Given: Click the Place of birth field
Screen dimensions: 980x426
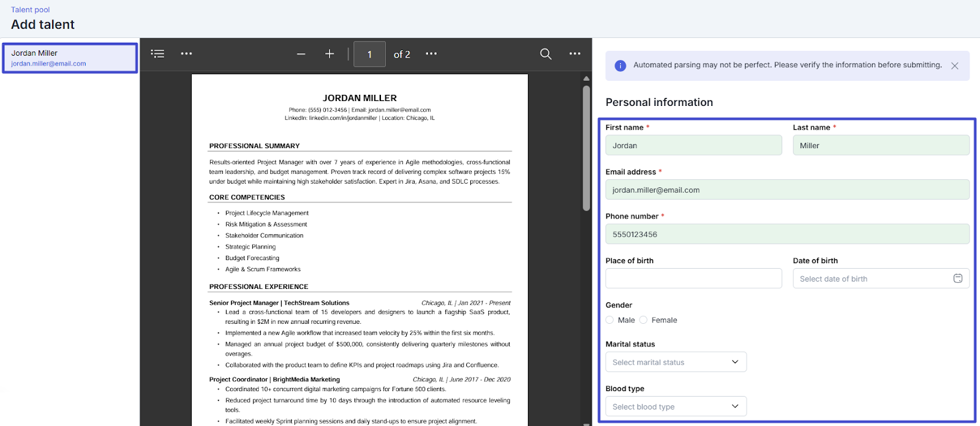Looking at the screenshot, I should click(693, 278).
